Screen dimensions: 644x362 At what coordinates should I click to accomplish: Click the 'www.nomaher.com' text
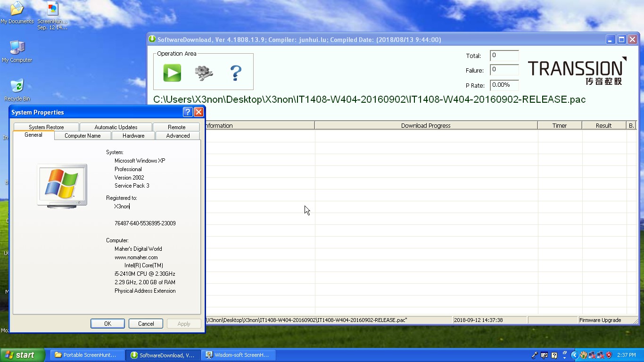pyautogui.click(x=136, y=257)
